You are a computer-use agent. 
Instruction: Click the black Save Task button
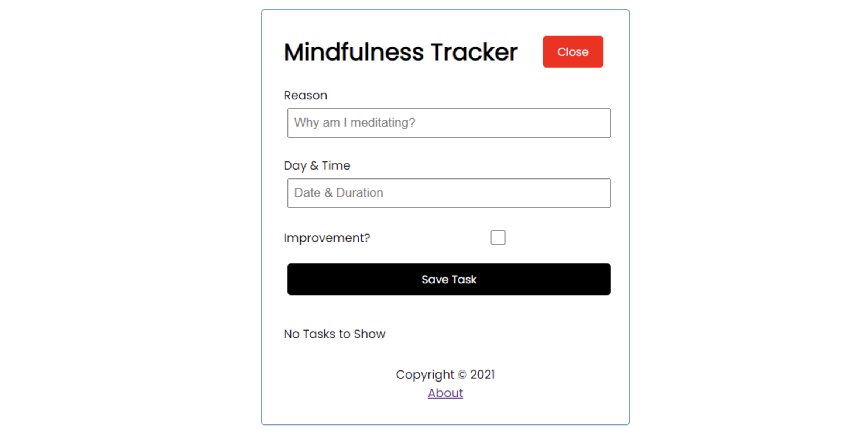click(x=449, y=279)
